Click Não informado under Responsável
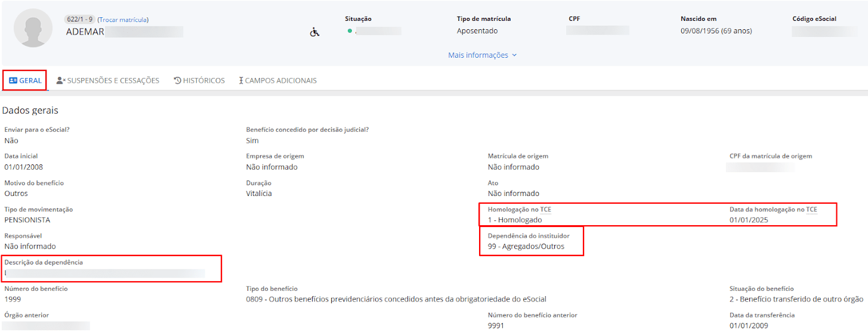Image resolution: width=868 pixels, height=336 pixels. click(30, 246)
